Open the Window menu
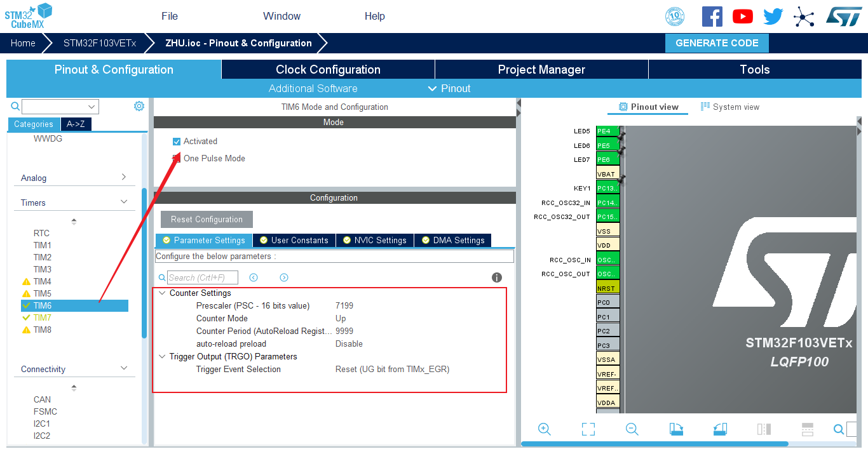This screenshot has height=454, width=868. click(x=282, y=16)
